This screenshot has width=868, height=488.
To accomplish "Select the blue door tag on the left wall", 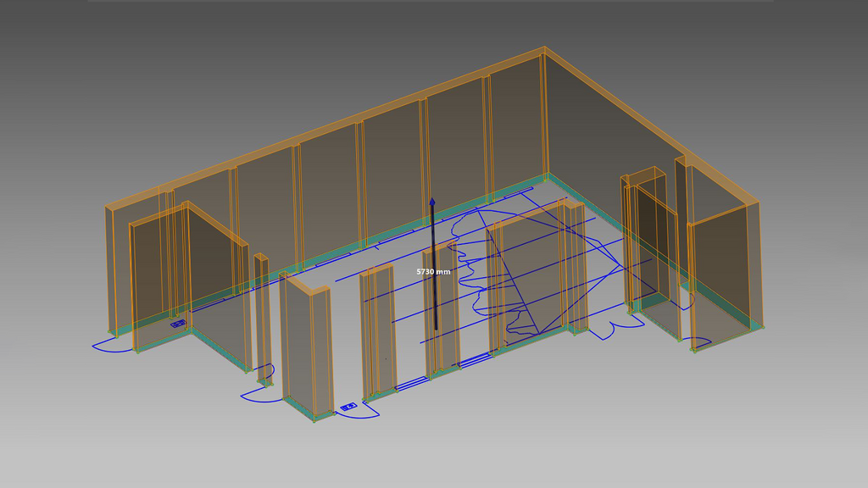I will click(177, 323).
